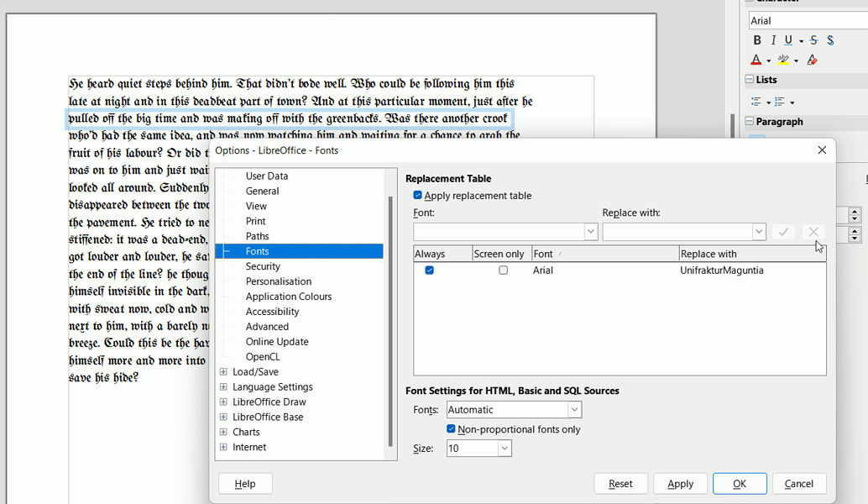Sort by the Screen only column header
Screen dimensions: 868x504
[x=501, y=254]
